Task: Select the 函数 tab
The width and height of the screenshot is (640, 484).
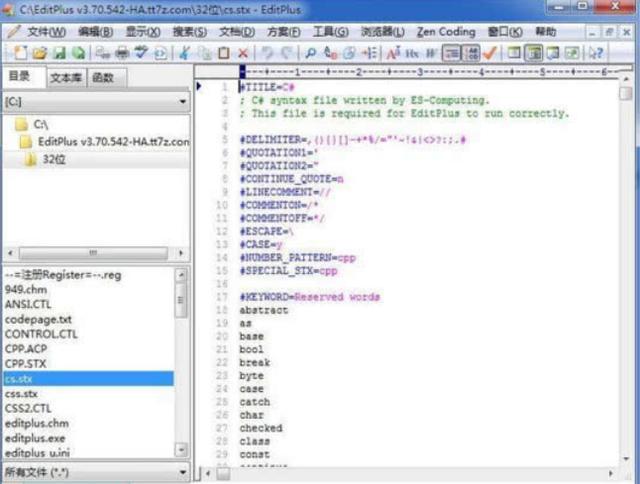Action: click(x=103, y=77)
